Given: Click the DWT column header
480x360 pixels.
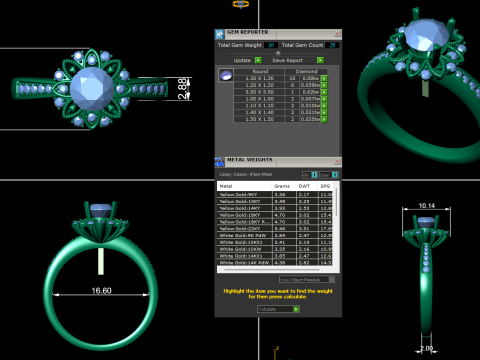Looking at the screenshot, I should pos(307,186).
